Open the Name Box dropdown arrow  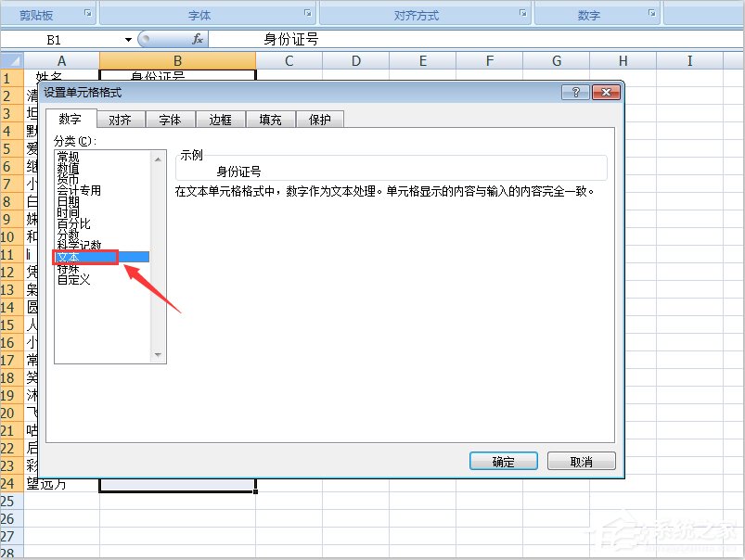point(127,39)
